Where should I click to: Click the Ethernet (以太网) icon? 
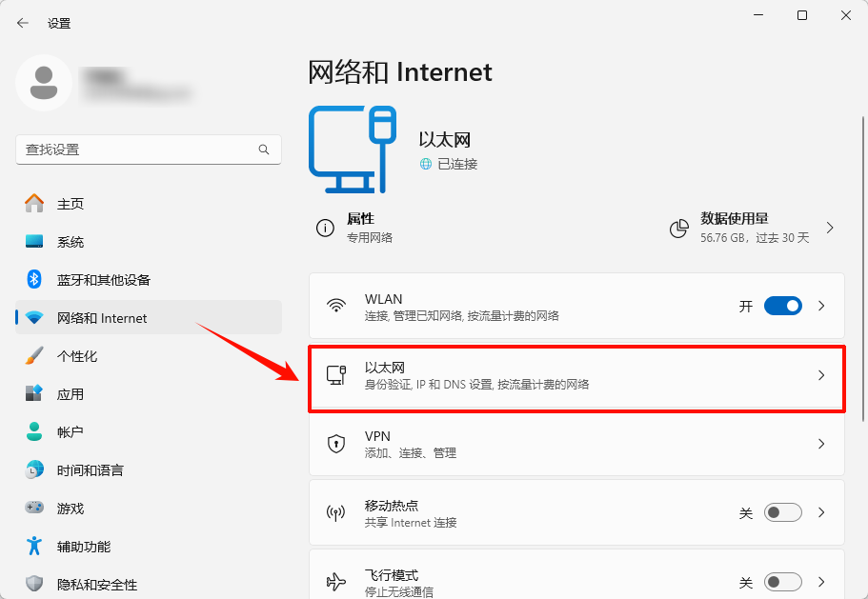[x=335, y=377]
